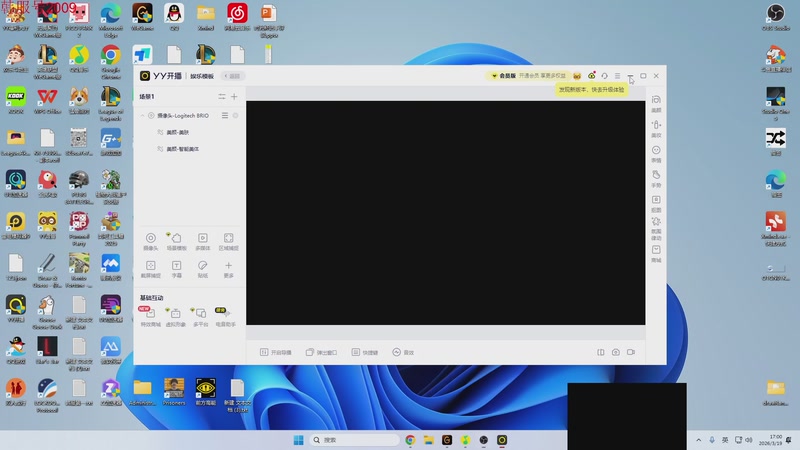This screenshot has width=800, height=450.
Task: Open KOOK desktop shortcut
Action: (16, 100)
